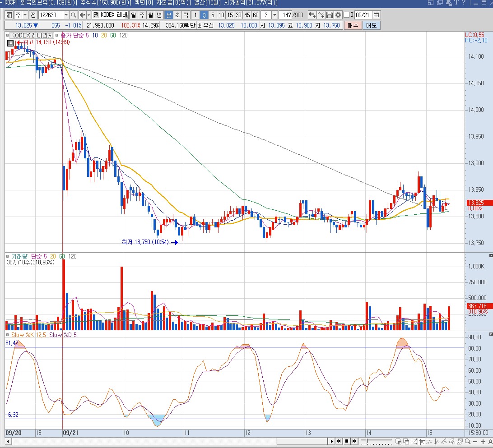This screenshot has width=493, height=448.
Task: Click the 09/21 date field
Action: (x=363, y=15)
